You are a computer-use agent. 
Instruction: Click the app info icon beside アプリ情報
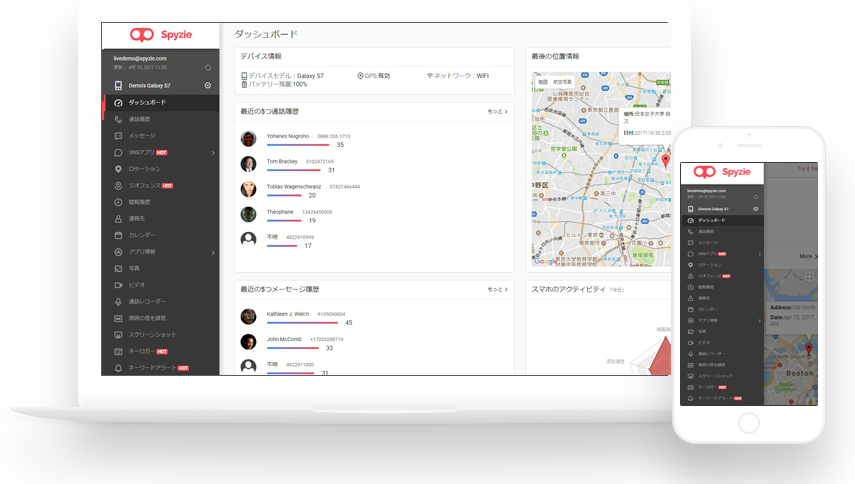coord(118,252)
